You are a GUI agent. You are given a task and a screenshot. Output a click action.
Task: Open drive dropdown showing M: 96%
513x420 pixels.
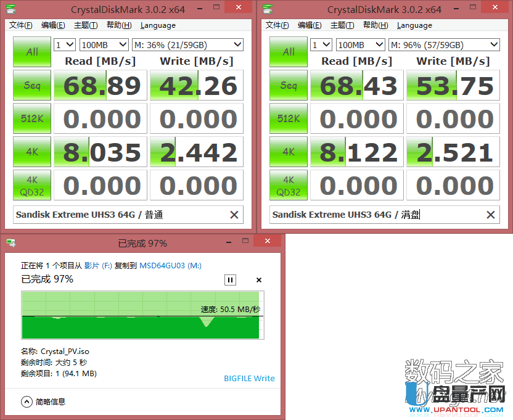coord(444,45)
